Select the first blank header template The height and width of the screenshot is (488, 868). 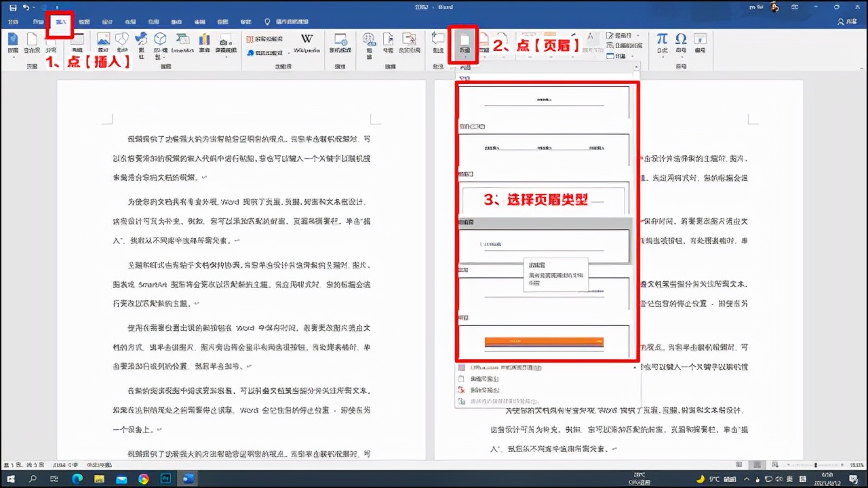click(x=546, y=102)
